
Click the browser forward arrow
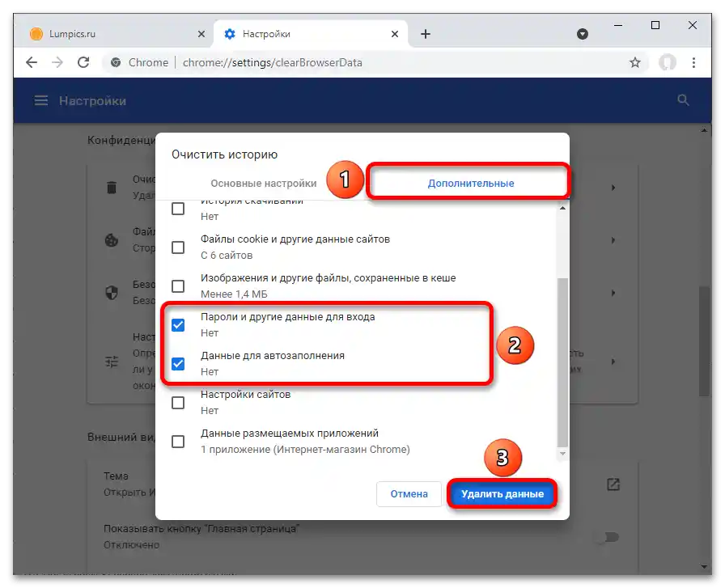57,62
